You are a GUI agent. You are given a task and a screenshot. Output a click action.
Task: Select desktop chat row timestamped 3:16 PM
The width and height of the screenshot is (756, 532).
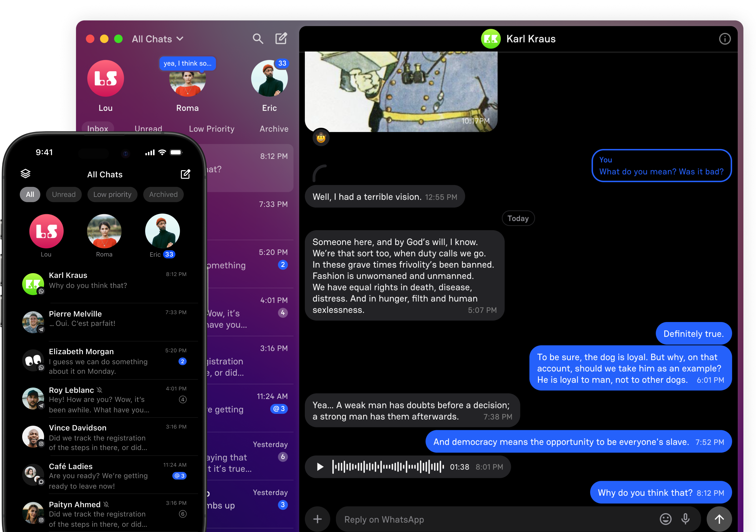250,360
